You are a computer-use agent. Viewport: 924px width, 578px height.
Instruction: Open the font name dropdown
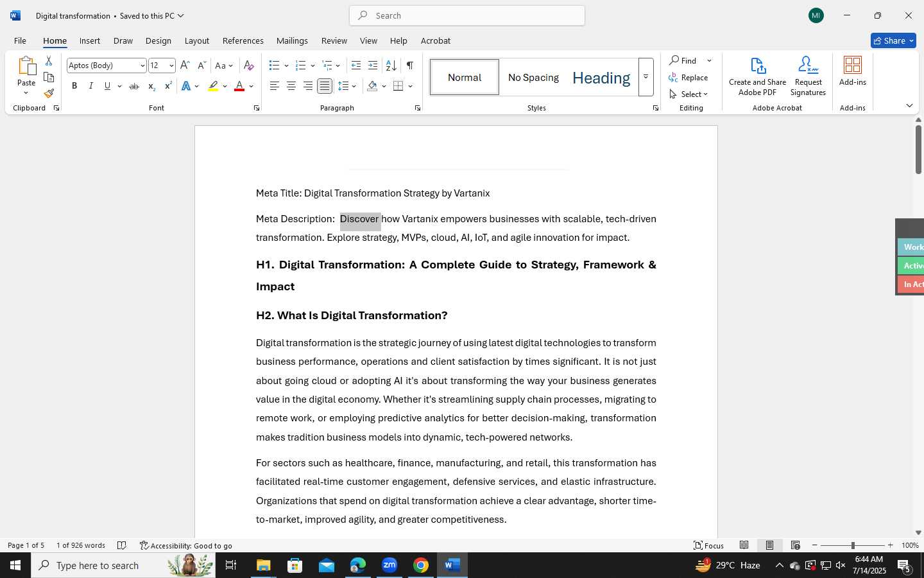click(x=142, y=66)
